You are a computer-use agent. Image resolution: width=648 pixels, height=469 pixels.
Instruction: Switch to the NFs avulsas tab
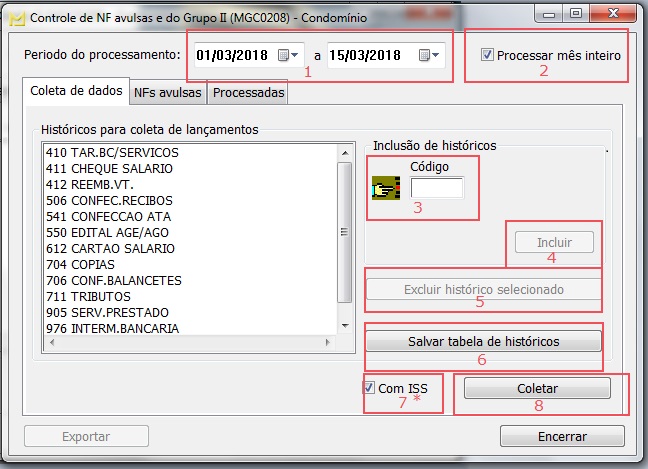tap(167, 93)
